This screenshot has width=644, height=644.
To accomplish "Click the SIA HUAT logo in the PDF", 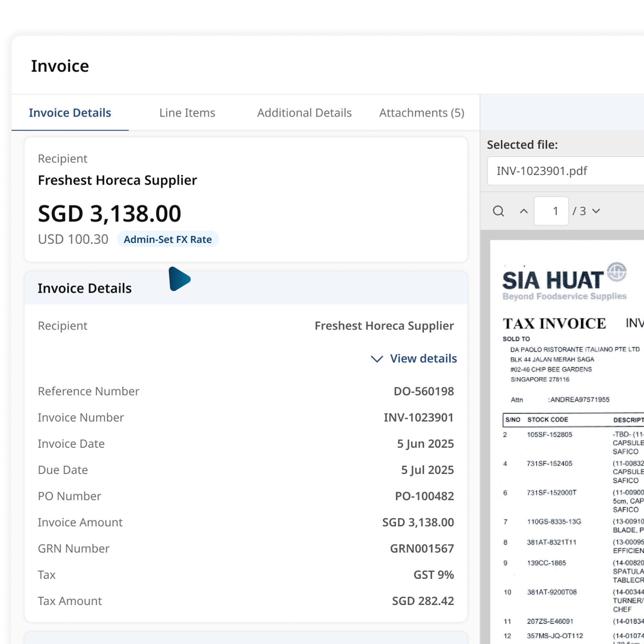I will 564,281.
